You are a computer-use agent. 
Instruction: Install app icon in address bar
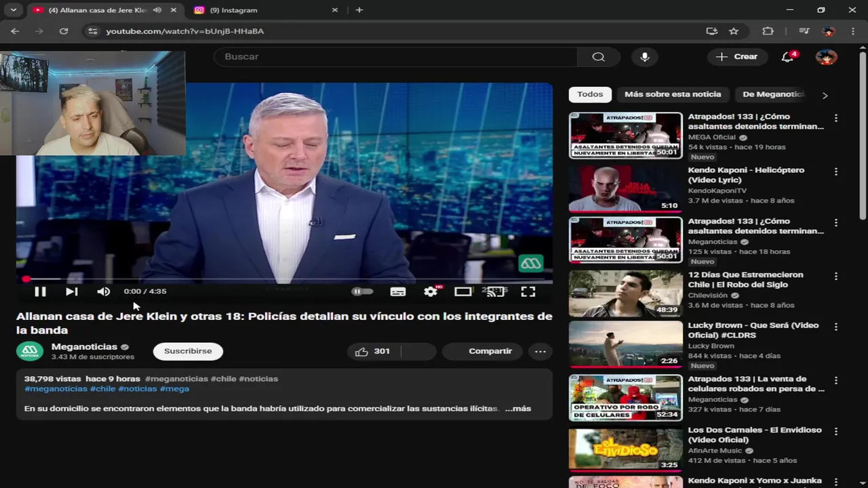coord(711,31)
